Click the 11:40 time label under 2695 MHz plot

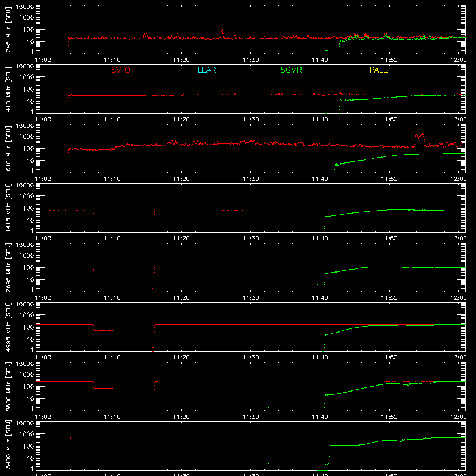[x=320, y=298]
